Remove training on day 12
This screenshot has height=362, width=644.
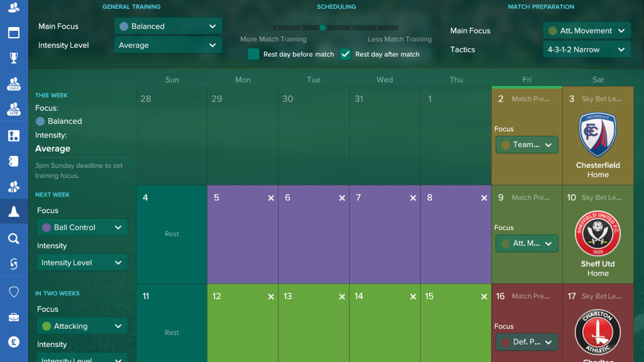coord(271,297)
